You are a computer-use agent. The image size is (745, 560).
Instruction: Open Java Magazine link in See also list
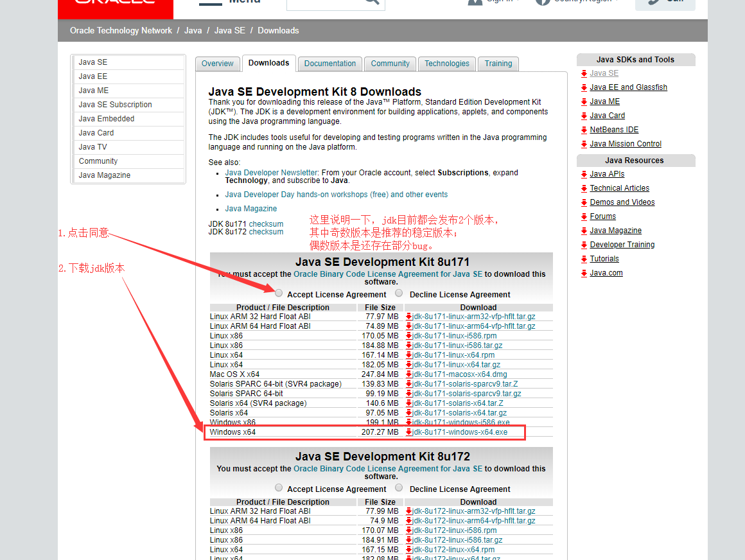[x=251, y=209]
